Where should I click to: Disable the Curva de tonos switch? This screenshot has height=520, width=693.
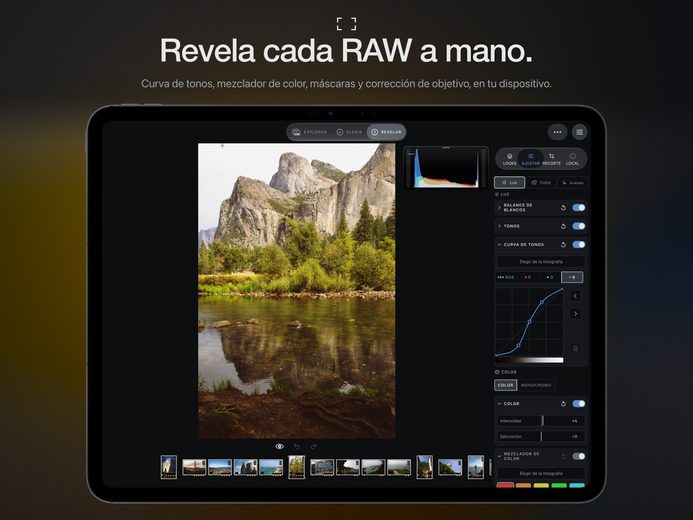(x=579, y=245)
